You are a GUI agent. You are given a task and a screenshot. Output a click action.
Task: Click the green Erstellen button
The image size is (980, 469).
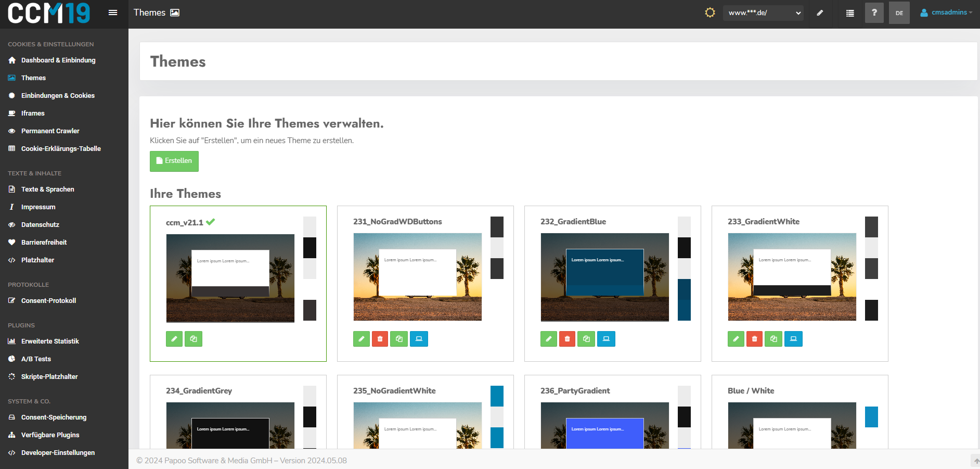pyautogui.click(x=174, y=161)
